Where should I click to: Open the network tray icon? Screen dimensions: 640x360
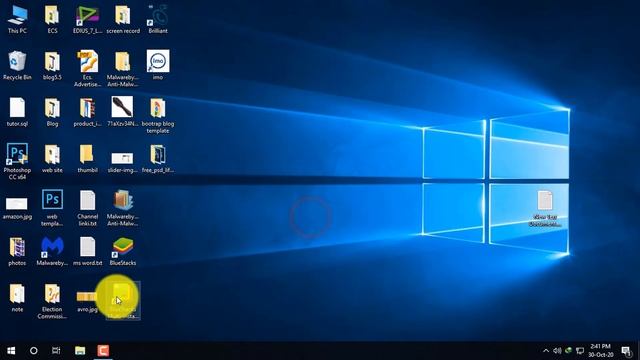[x=580, y=351]
